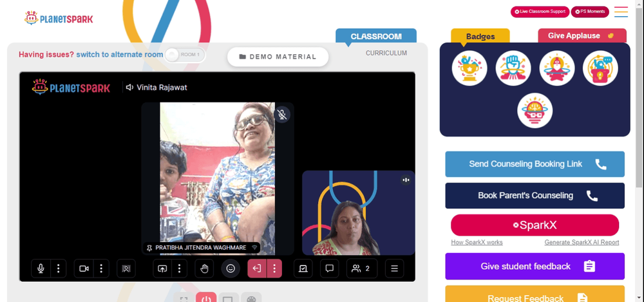This screenshot has height=302, width=644.
Task: Start screen sharing
Action: [162, 269]
